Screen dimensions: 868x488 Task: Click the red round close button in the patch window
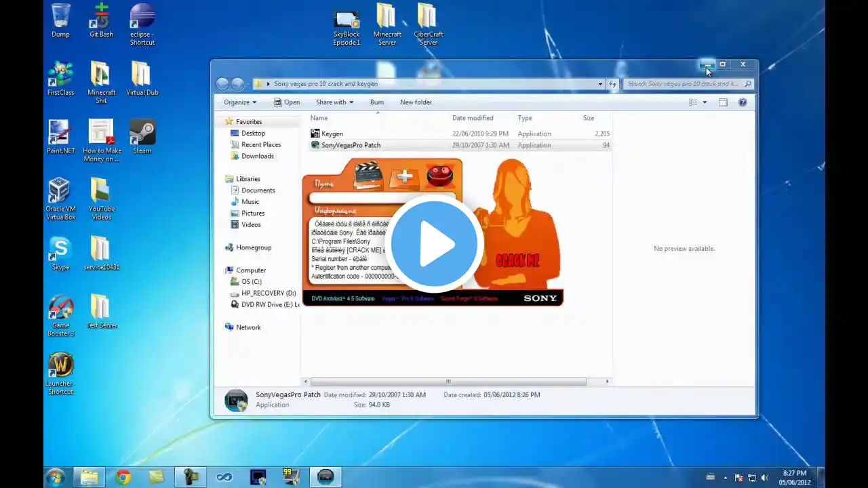pyautogui.click(x=439, y=176)
